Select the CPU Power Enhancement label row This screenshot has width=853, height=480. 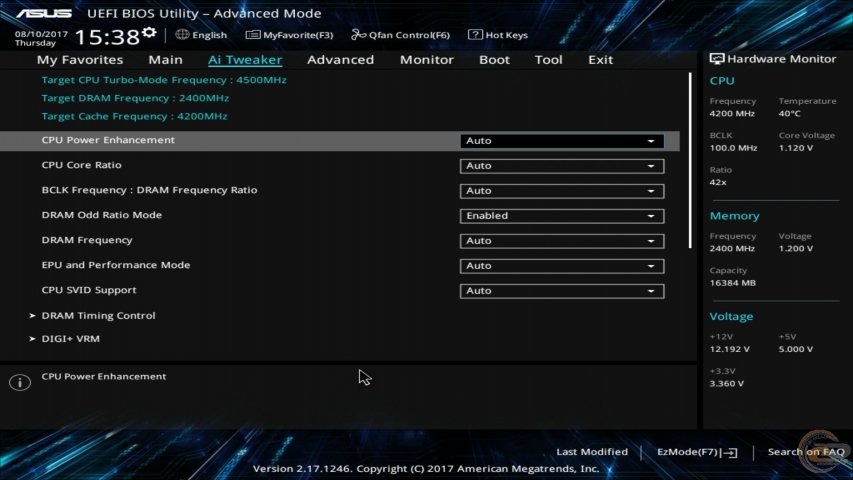pyautogui.click(x=108, y=140)
